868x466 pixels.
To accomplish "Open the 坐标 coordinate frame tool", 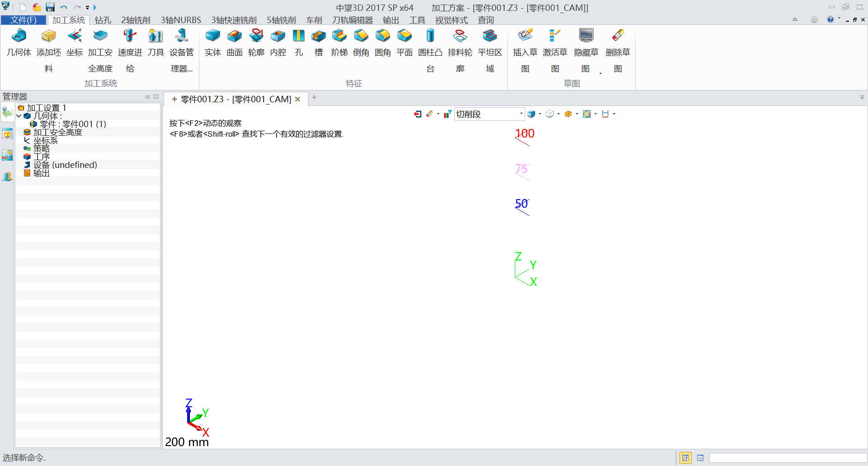I will coord(75,36).
